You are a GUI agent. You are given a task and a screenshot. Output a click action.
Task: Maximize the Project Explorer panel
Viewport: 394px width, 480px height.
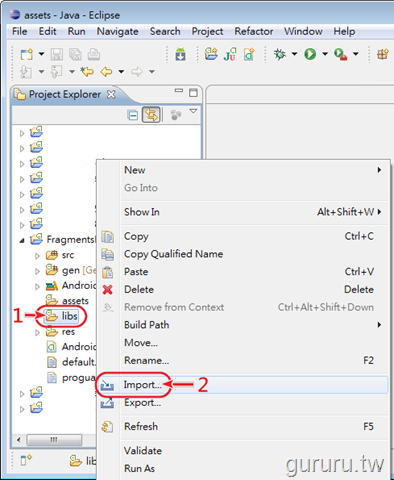point(193,93)
